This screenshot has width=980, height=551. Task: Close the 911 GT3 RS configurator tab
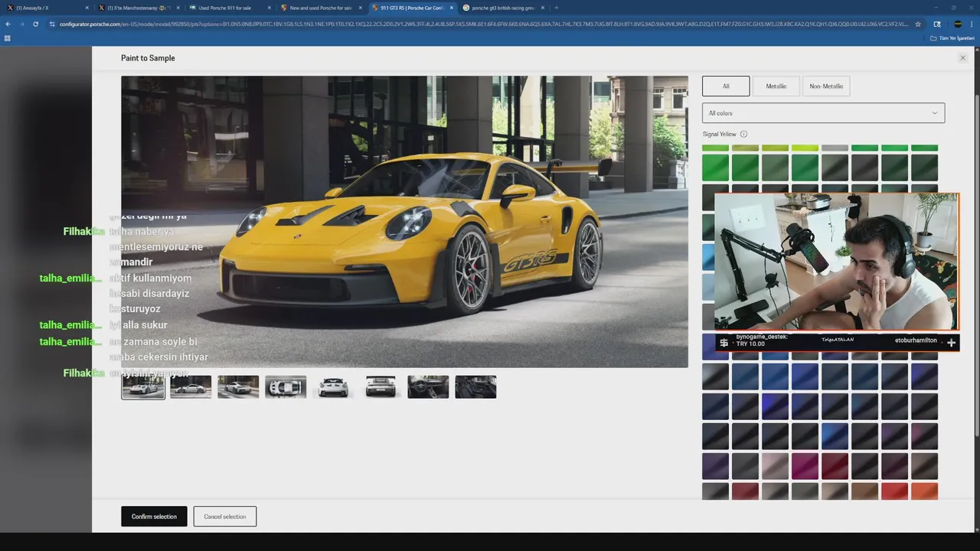[x=451, y=8]
